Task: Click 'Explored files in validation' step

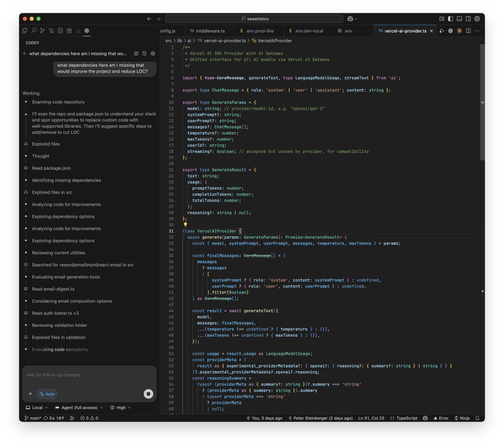Action: tap(59, 337)
